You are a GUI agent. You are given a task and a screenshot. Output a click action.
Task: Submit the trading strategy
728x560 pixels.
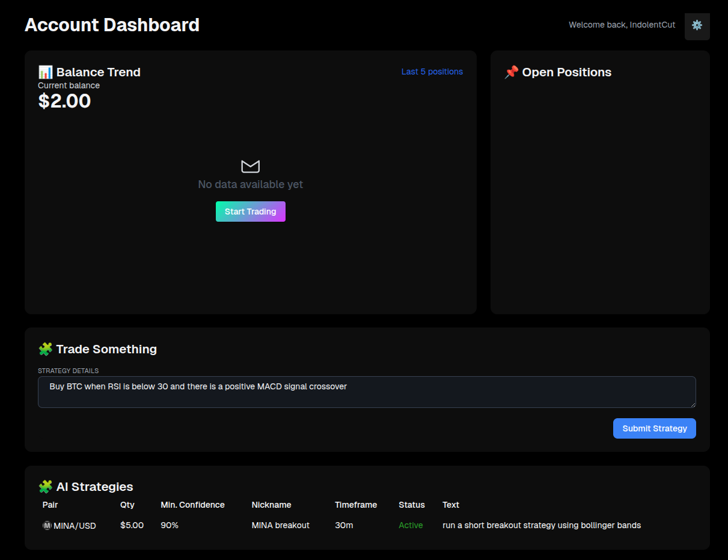(x=654, y=428)
